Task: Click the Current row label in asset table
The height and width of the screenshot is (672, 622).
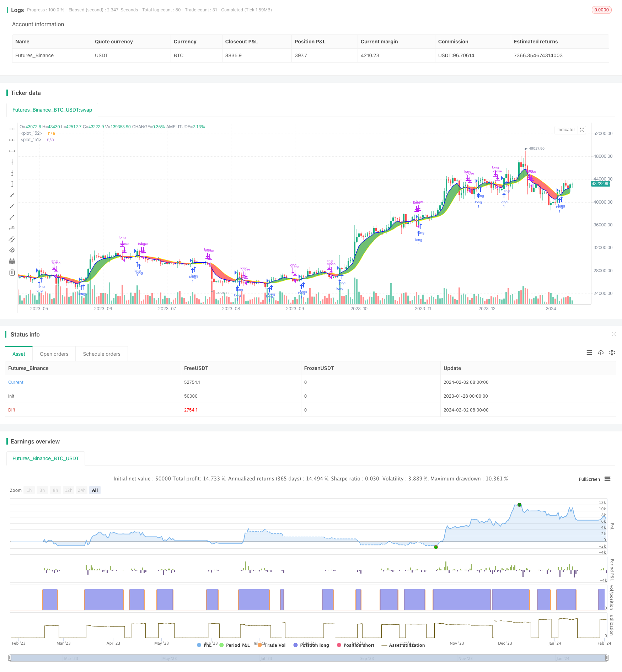Action: (16, 382)
